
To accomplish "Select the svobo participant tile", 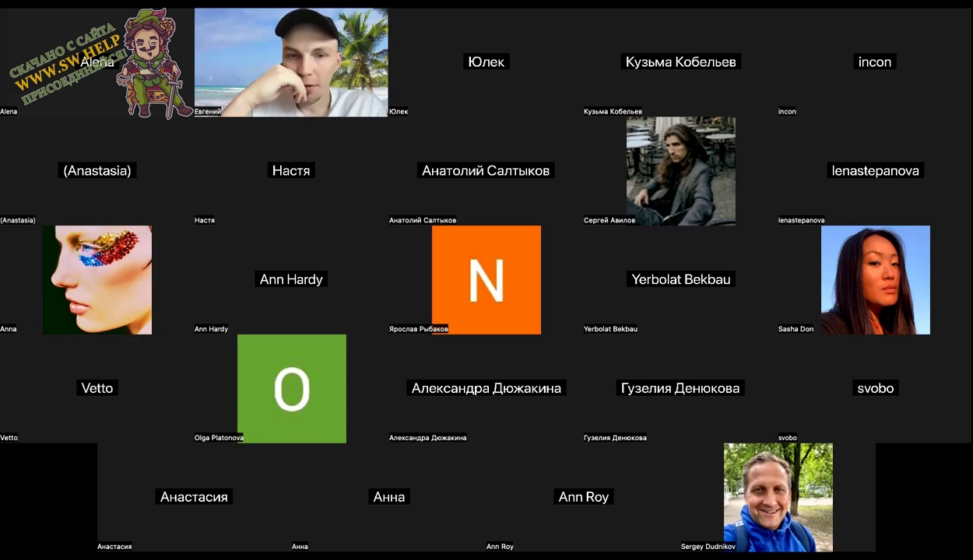I will [x=875, y=389].
